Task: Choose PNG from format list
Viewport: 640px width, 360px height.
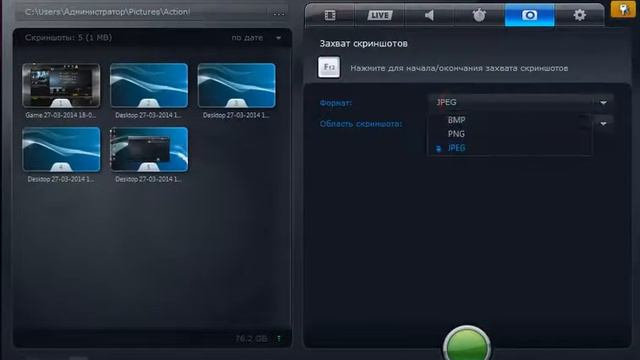Action: click(456, 134)
